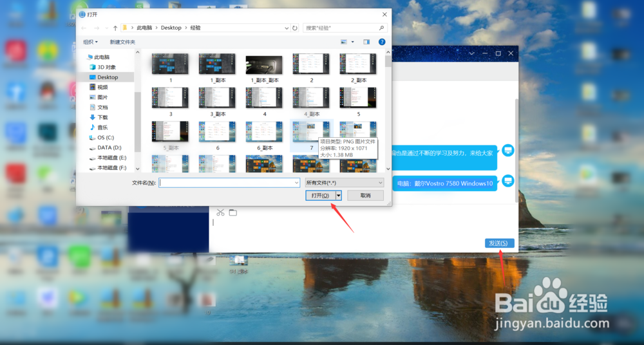Select the thumbnail 3_副本
The height and width of the screenshot is (345, 644).
coord(217,102)
